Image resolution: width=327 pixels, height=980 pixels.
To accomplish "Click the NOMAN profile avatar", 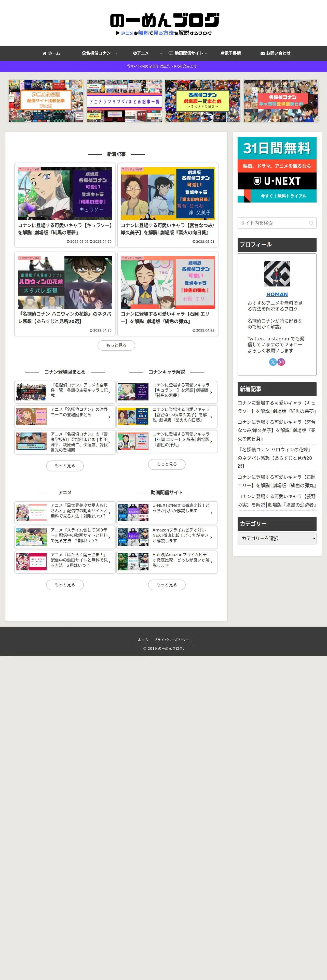I will [x=277, y=273].
